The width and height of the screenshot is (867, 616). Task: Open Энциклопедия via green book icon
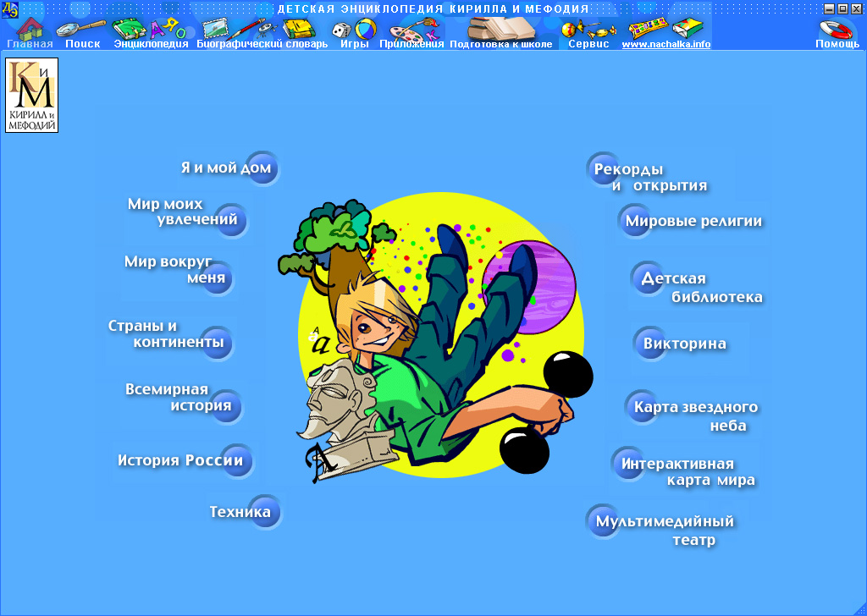point(128,29)
